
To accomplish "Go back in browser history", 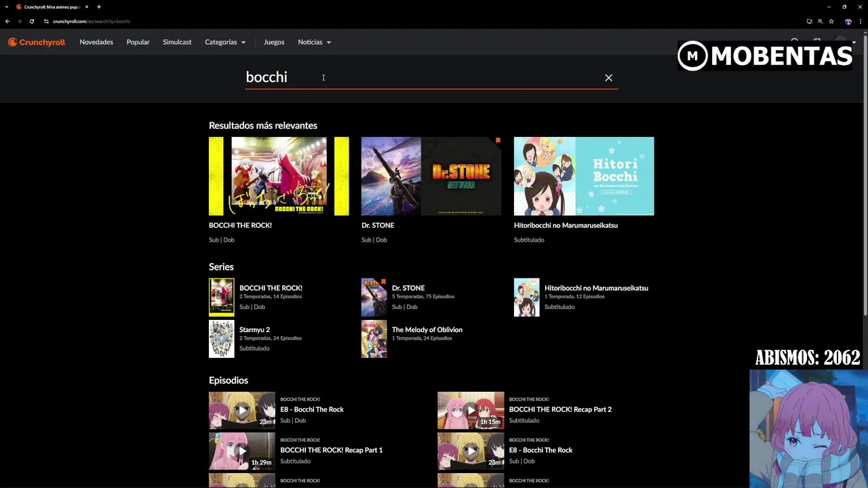I will tap(7, 21).
